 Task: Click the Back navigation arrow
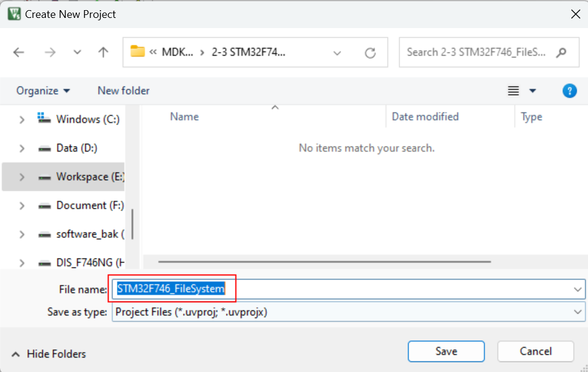click(18, 53)
